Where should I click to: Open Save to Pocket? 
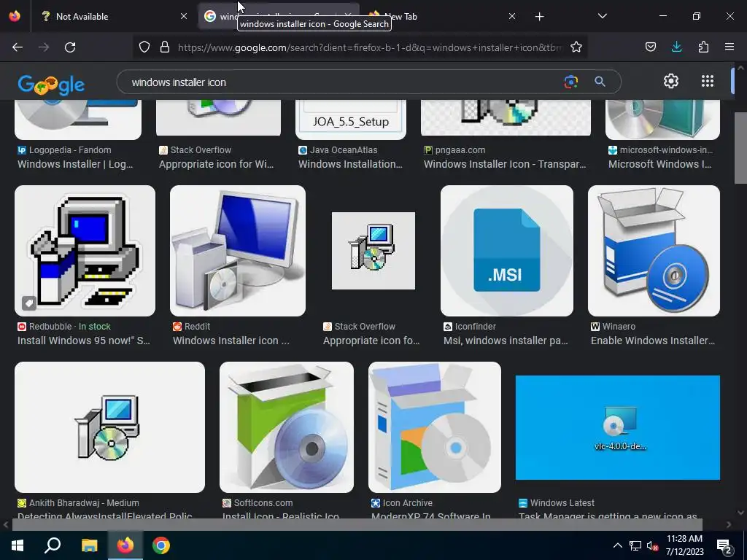point(650,47)
